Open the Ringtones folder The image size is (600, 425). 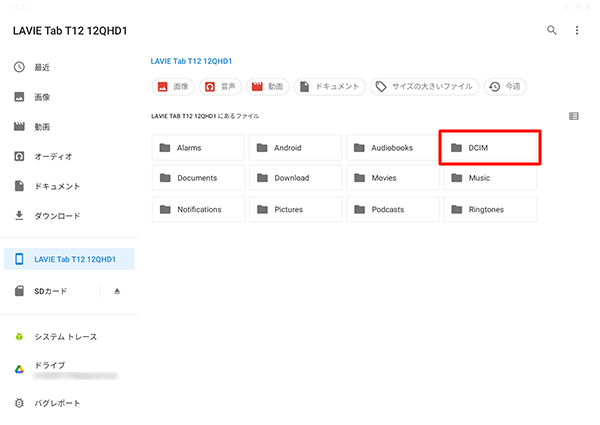490,209
